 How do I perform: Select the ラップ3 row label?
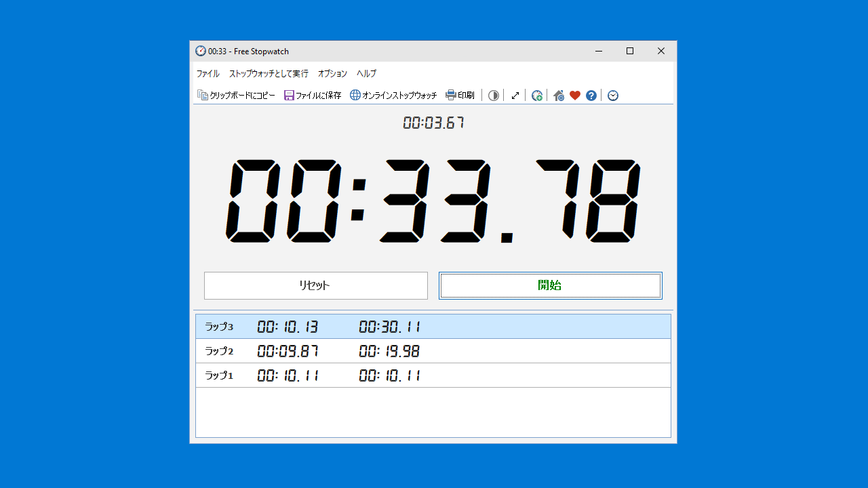click(x=219, y=327)
